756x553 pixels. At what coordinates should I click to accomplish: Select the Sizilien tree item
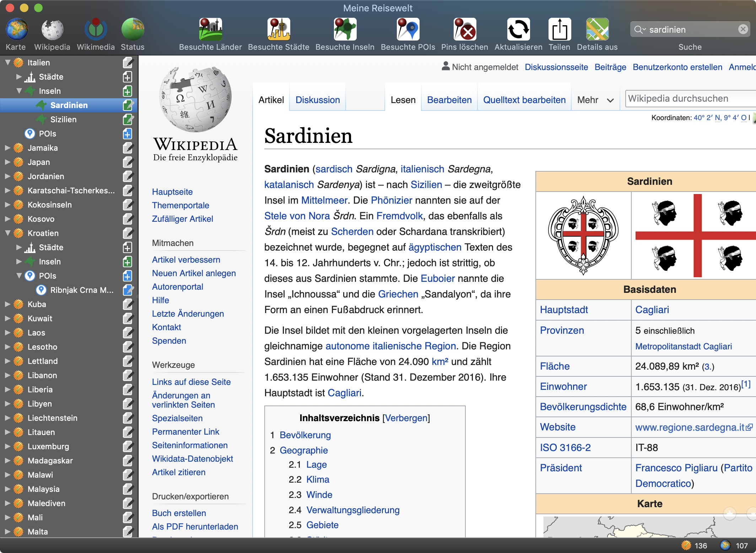click(x=63, y=119)
